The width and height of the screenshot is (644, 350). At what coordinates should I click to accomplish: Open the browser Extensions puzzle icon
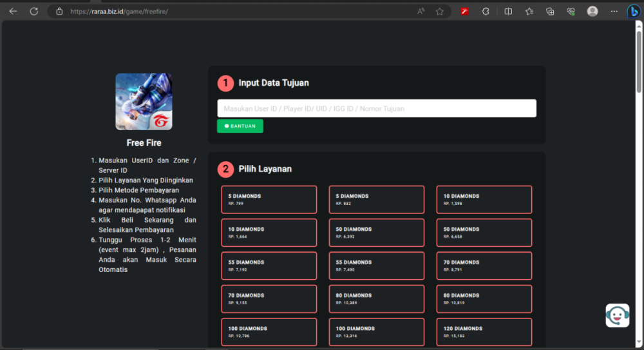coord(486,11)
